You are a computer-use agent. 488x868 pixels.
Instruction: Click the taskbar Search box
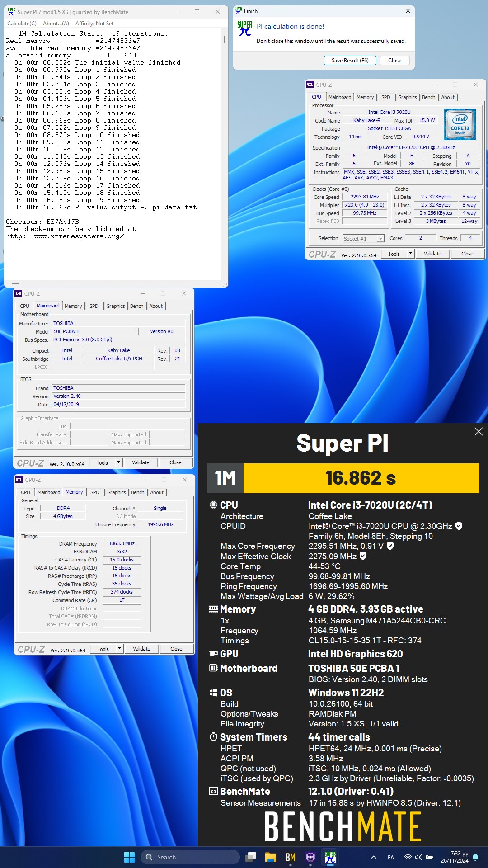point(190,857)
